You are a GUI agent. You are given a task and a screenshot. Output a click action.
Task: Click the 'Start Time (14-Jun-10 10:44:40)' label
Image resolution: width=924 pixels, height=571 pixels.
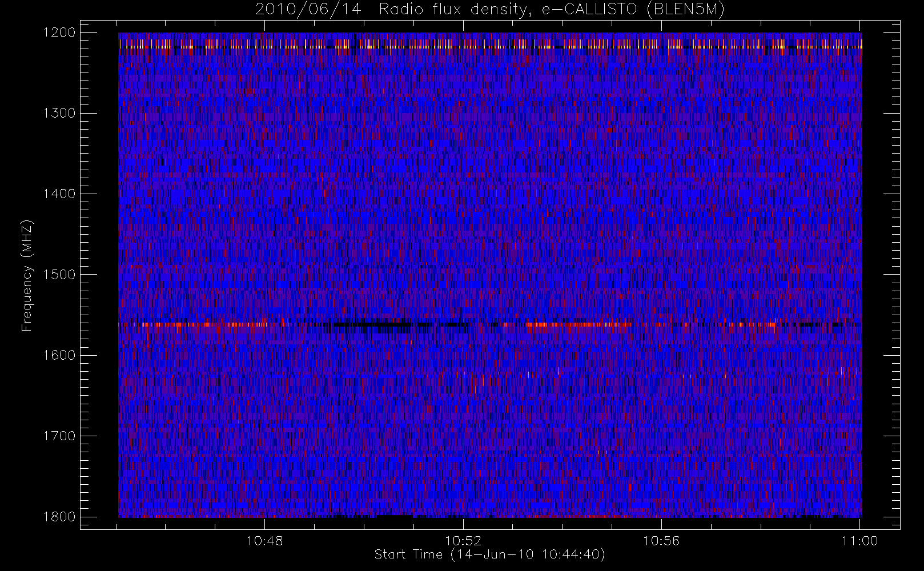pyautogui.click(x=489, y=554)
